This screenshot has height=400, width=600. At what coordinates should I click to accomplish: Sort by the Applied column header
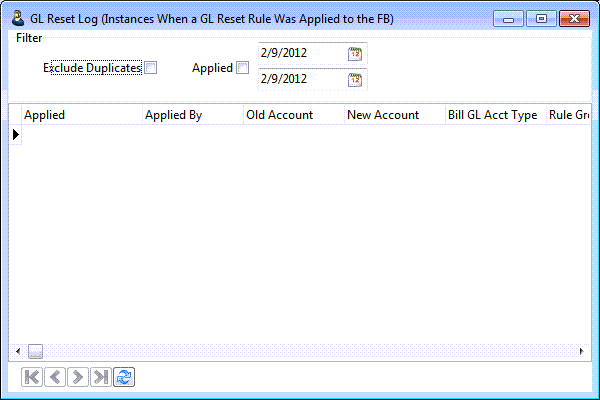82,115
